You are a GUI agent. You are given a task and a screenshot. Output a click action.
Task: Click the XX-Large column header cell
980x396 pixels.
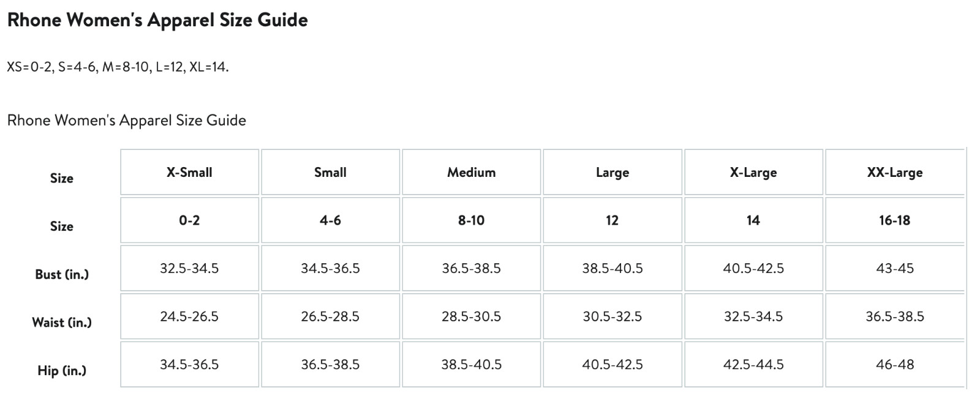click(x=894, y=173)
